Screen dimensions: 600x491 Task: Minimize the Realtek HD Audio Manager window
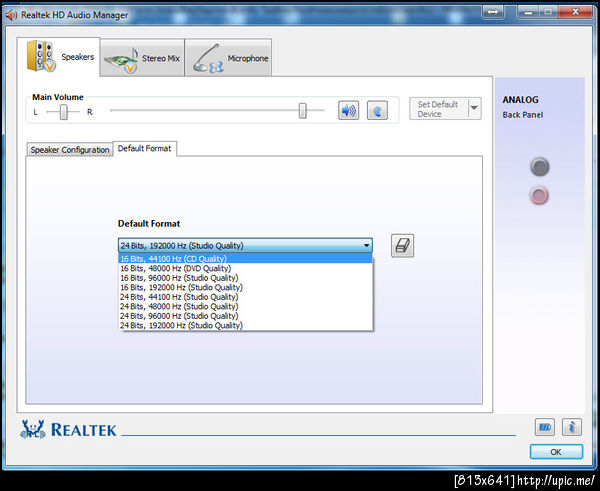[x=528, y=12]
